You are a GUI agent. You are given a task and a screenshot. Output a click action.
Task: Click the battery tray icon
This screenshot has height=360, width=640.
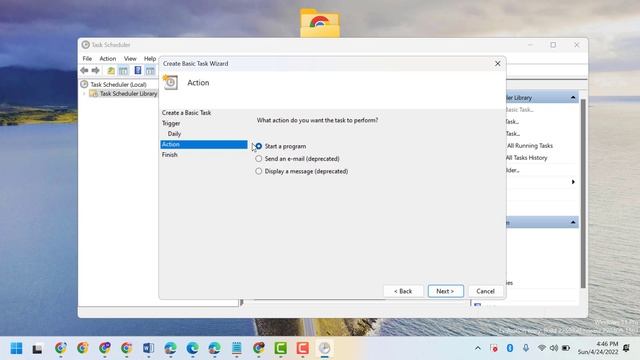coord(566,348)
